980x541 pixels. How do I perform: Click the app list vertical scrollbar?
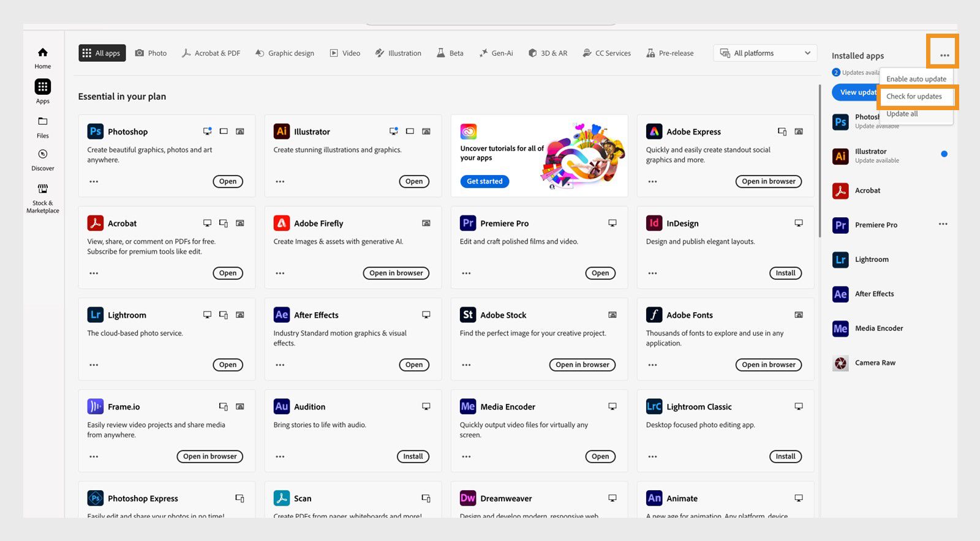(x=820, y=161)
